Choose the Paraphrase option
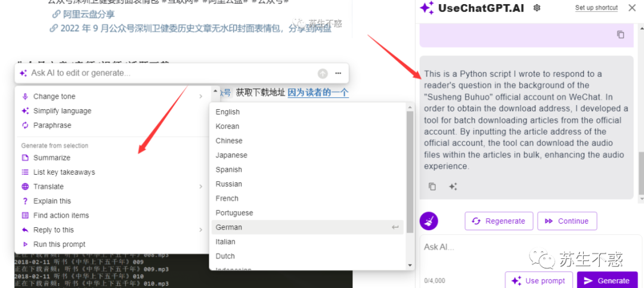Image resolution: width=644 pixels, height=288 pixels. 112,125
